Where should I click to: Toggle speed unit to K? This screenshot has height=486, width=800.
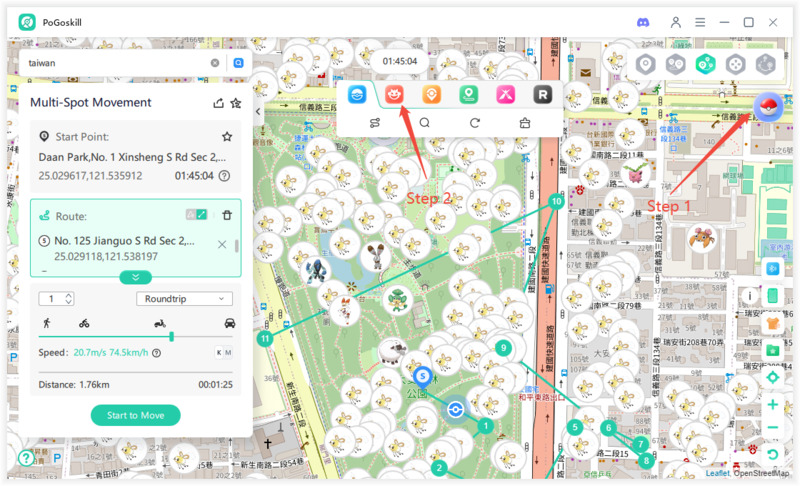[x=219, y=352]
